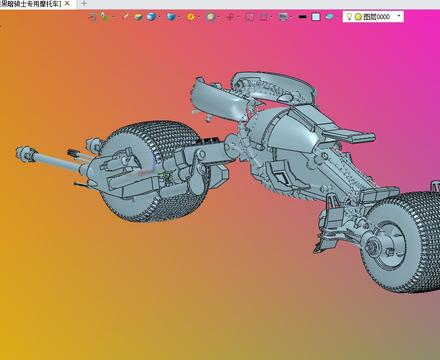Toggle the layer lightbulb visibility icon
The height and width of the screenshot is (360, 440).
click(x=349, y=16)
